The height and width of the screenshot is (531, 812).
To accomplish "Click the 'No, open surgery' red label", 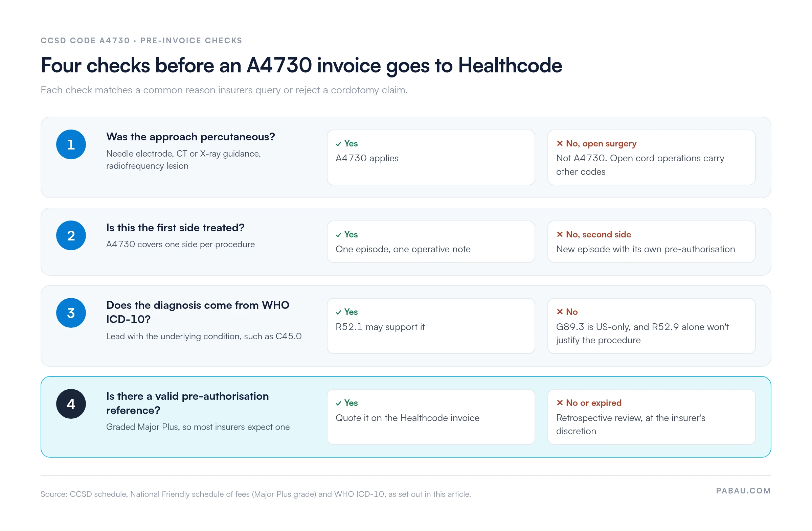I will tap(601, 144).
